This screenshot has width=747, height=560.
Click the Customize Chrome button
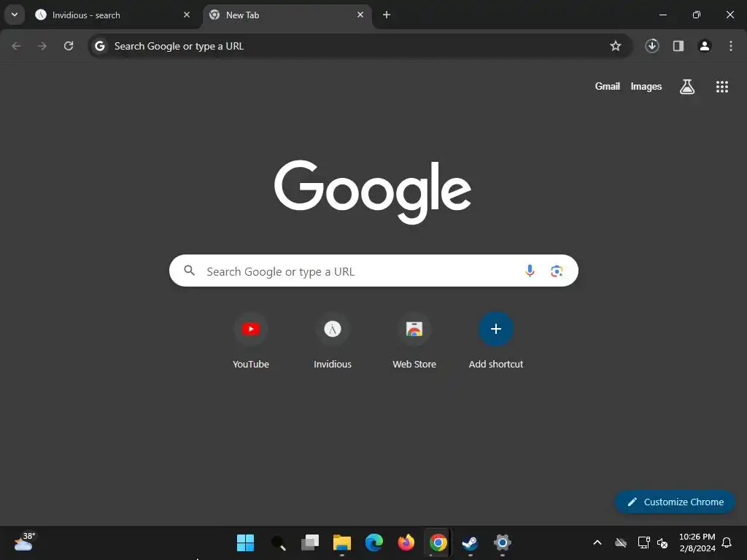pos(675,502)
